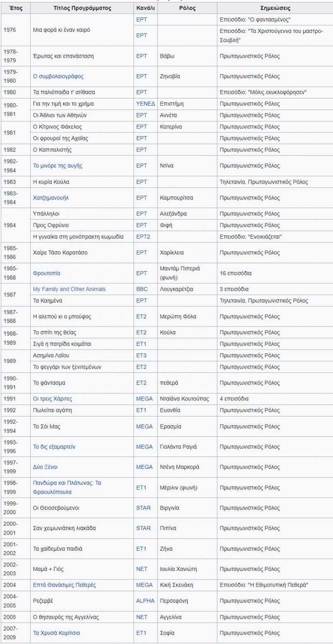Open the Το δις εξαμαρτείν link

click(x=54, y=447)
